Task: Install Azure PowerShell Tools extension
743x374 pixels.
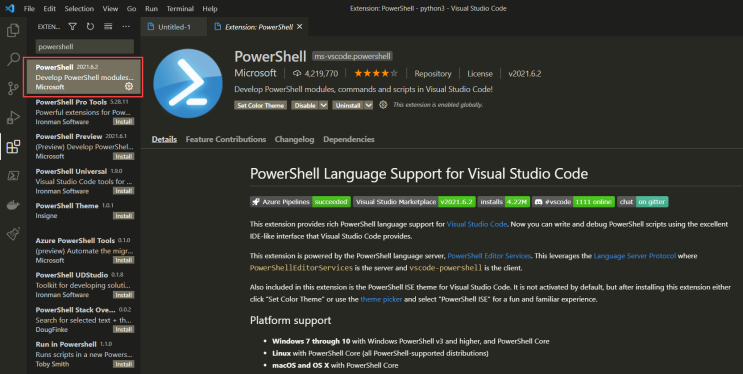Action: [x=123, y=260]
